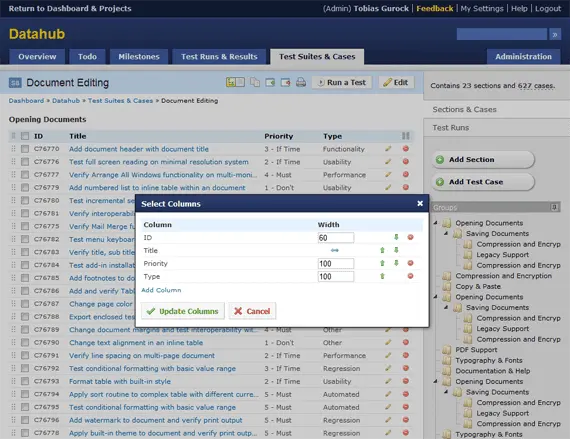Move the Type column up in dialog
This screenshot has width=570, height=439.
[382, 276]
